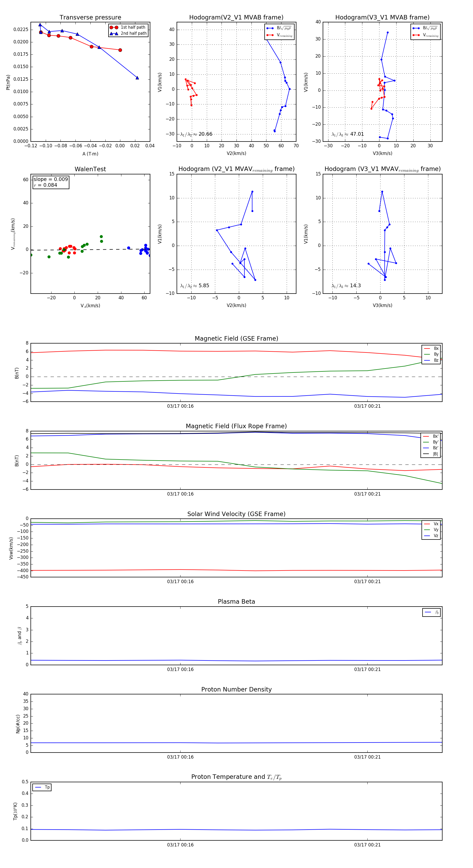This screenshot has height=868, width=473.
Task: Select the "Tp" legend entry
Action: click(42, 788)
